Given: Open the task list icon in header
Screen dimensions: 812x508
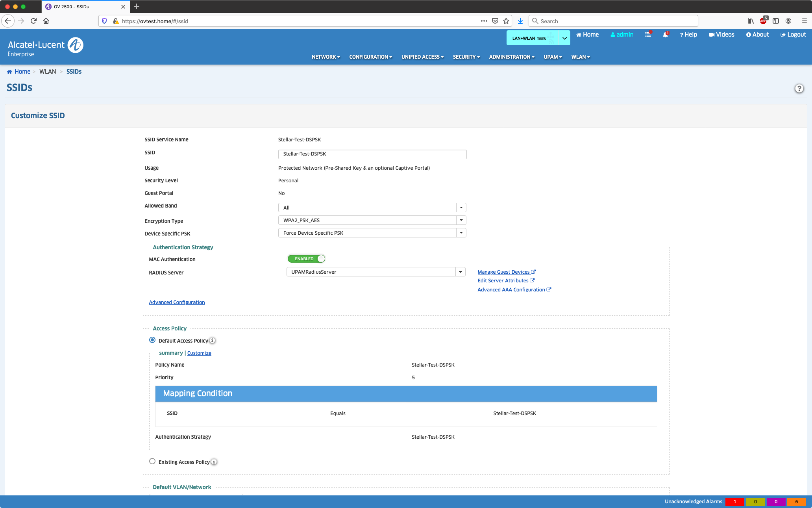Looking at the screenshot, I should [648, 35].
